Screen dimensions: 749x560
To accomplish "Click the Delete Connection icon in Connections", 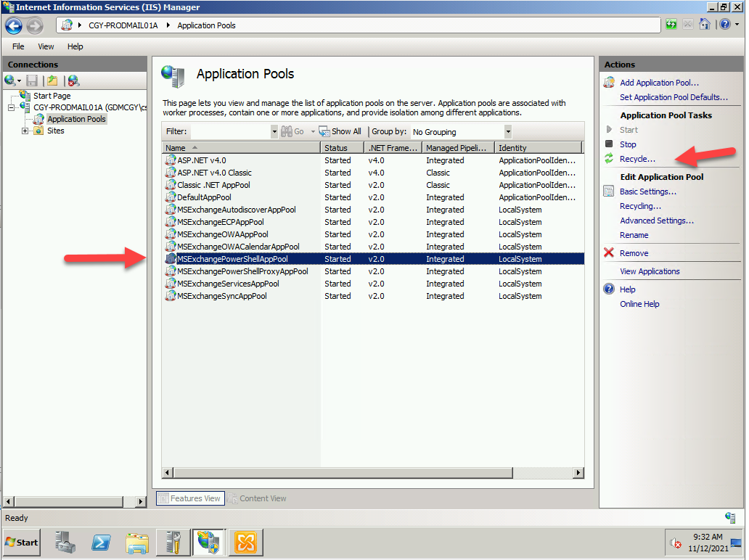I will coord(73,81).
